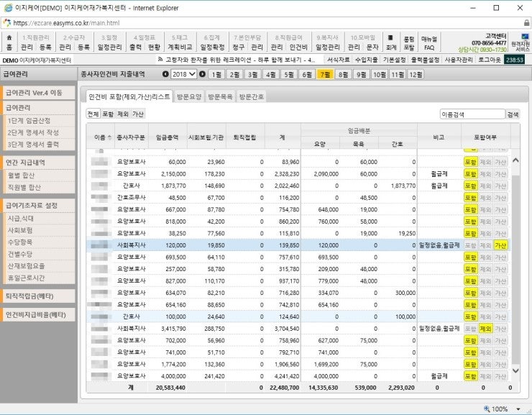Select the 인건비 포함(제외,가산)리스트 tab

tap(129, 96)
